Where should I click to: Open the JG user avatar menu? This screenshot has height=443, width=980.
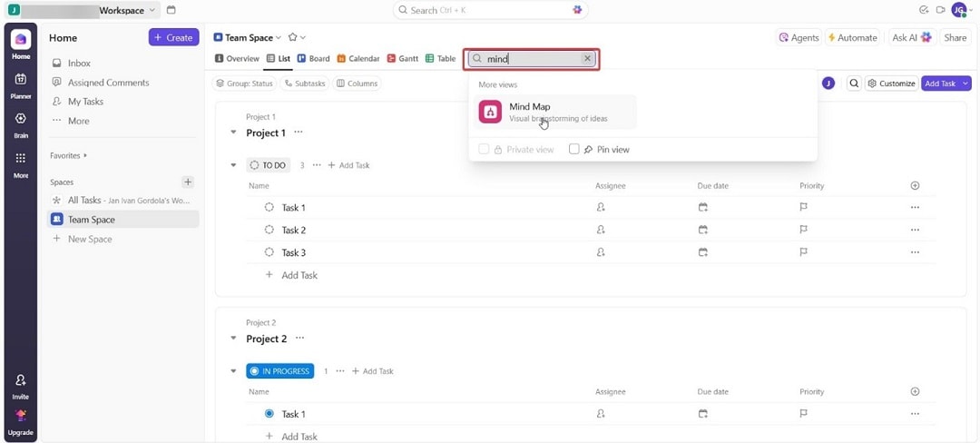tap(959, 10)
